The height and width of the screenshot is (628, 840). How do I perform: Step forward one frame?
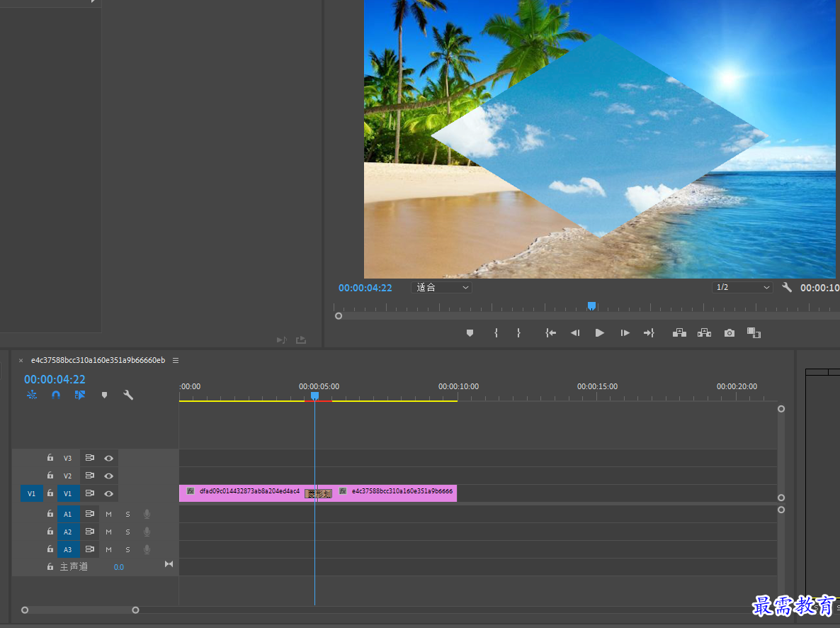click(x=625, y=333)
